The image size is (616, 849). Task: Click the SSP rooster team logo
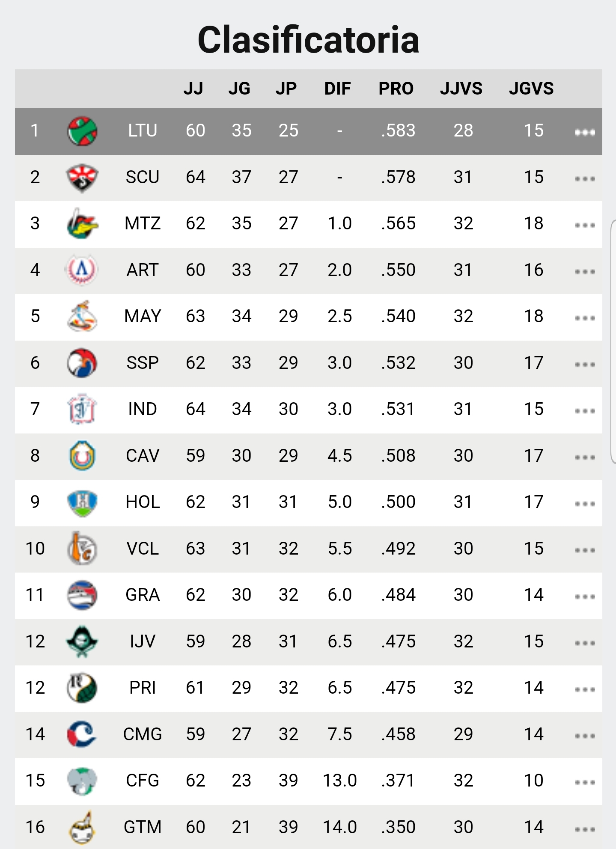(82, 363)
